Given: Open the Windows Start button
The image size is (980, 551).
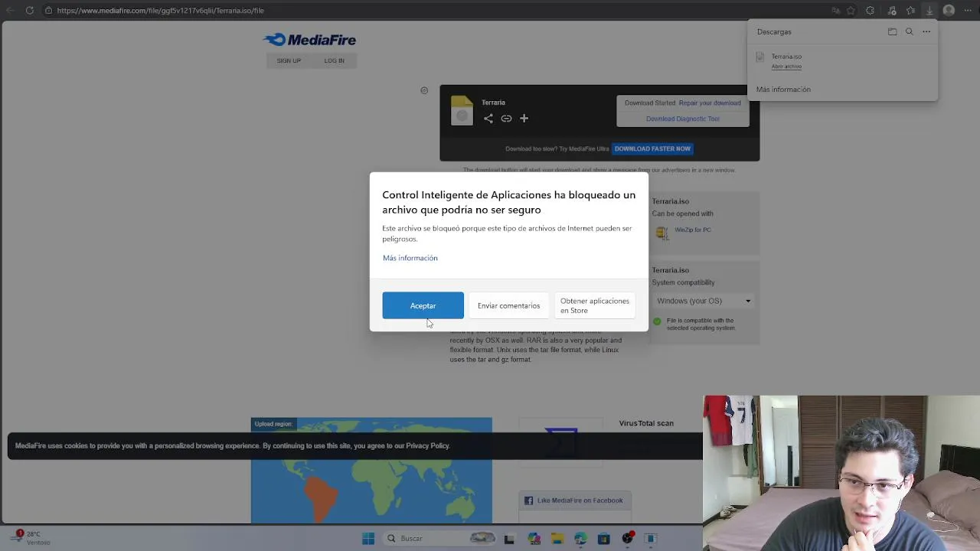Looking at the screenshot, I should 368,539.
